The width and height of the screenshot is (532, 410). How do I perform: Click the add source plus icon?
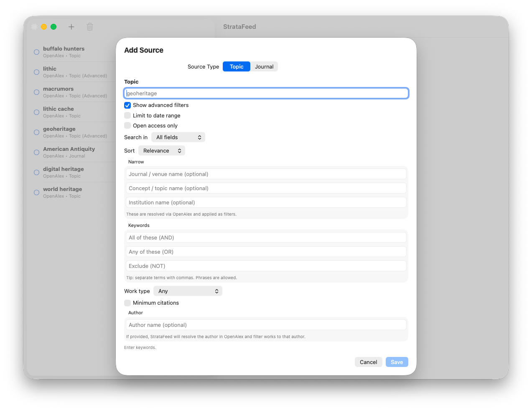(x=71, y=26)
